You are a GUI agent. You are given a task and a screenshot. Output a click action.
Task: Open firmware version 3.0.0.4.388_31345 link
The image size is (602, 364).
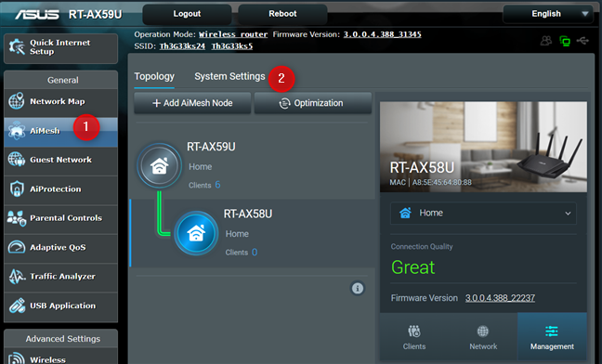(x=382, y=34)
